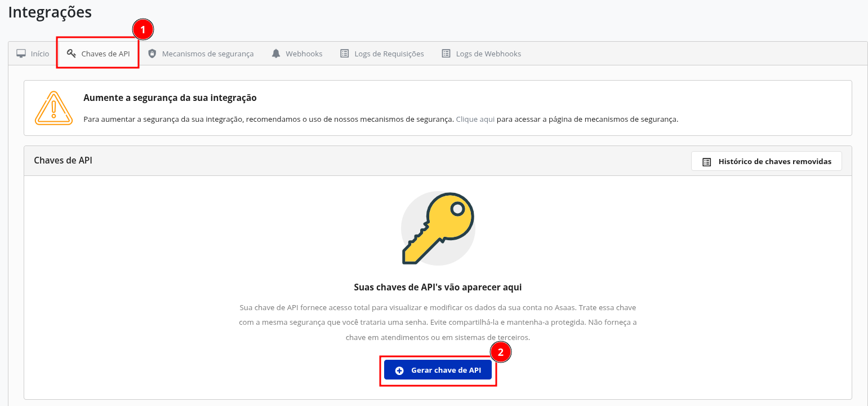Viewport: 868px width, 406px height.
Task: Click the list icon for Logs de Webhooks
Action: point(446,54)
